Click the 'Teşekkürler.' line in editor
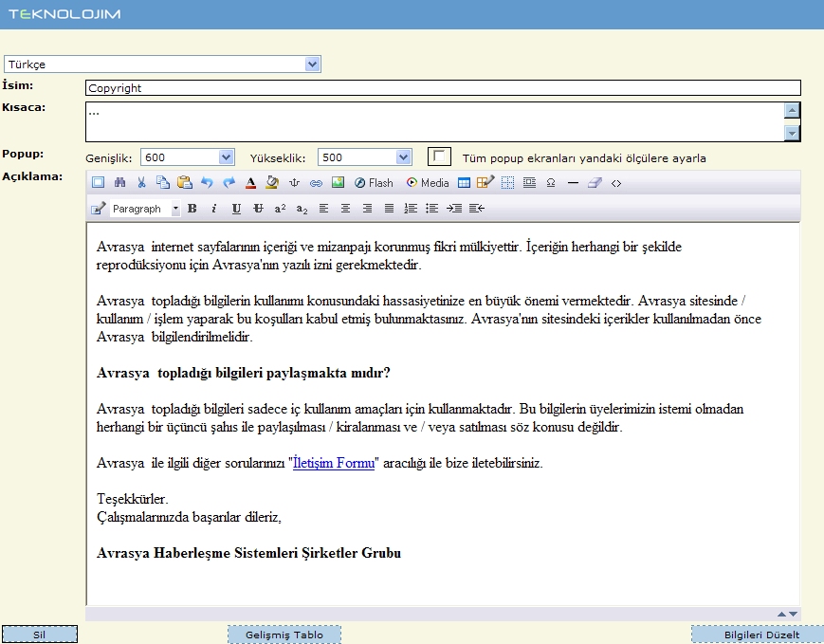This screenshot has width=824, height=644. pos(133,499)
